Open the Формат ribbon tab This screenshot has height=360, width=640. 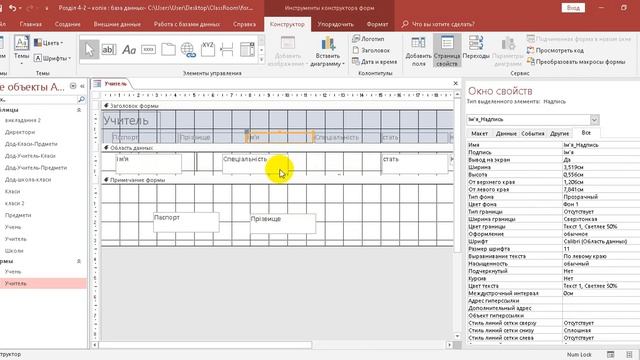point(377,24)
